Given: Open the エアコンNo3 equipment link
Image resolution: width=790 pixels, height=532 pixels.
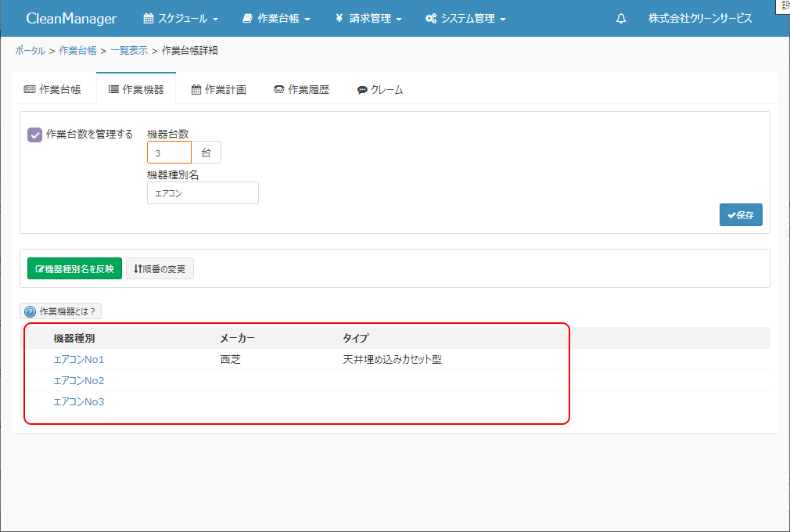Looking at the screenshot, I should coord(79,402).
